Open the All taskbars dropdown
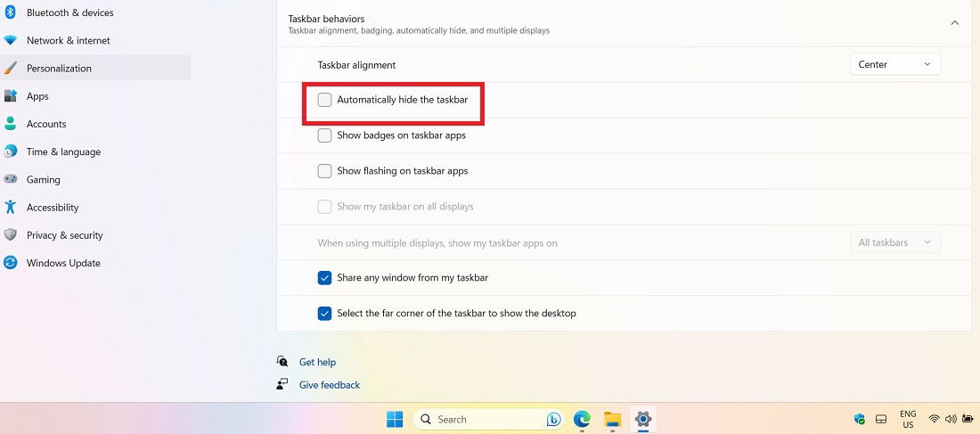The width and height of the screenshot is (980, 434). tap(895, 242)
